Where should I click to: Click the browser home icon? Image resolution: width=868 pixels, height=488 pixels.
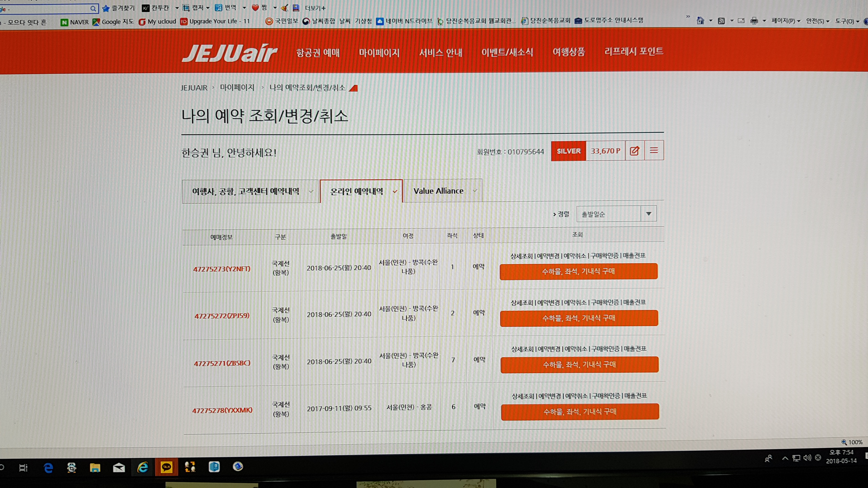coord(700,21)
